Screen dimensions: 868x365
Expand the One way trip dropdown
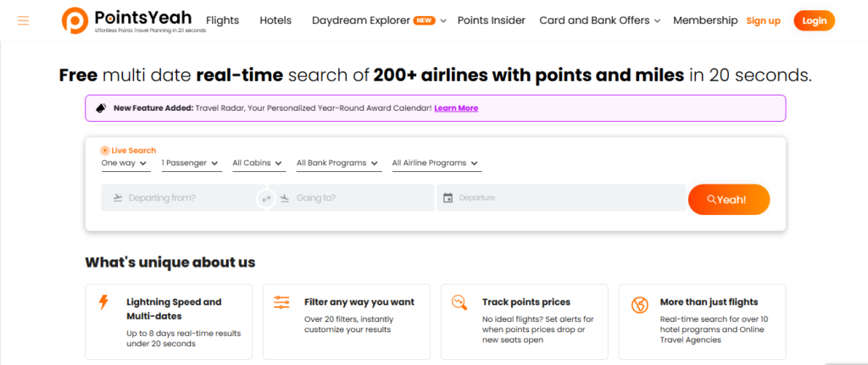[x=125, y=163]
